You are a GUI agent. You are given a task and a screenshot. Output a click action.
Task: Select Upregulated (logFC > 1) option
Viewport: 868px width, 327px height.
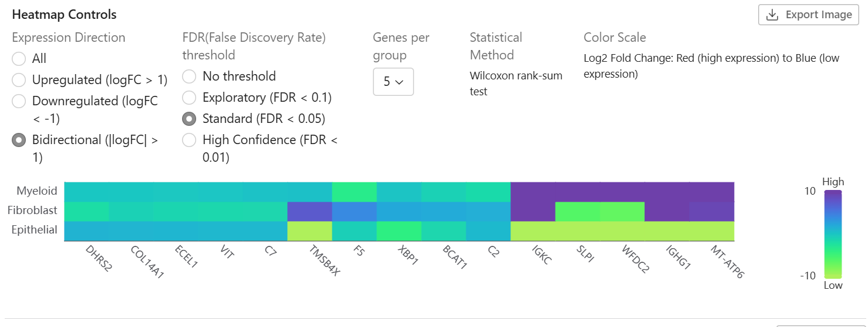coord(19,80)
